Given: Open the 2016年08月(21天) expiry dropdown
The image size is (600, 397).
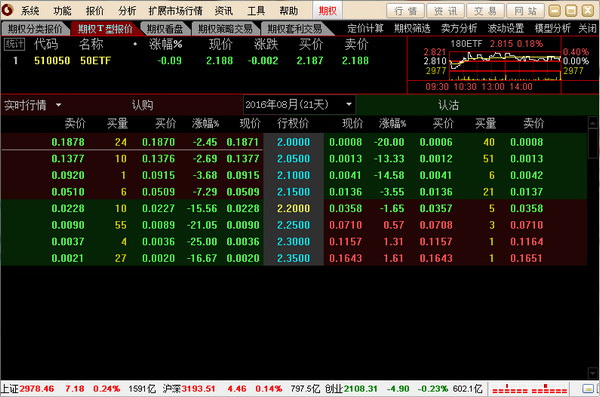Looking at the screenshot, I should coord(299,105).
